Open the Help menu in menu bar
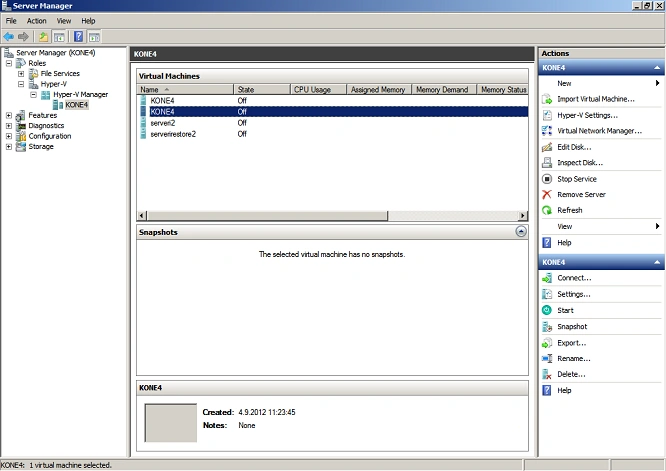This screenshot has height=471, width=666. (88, 21)
